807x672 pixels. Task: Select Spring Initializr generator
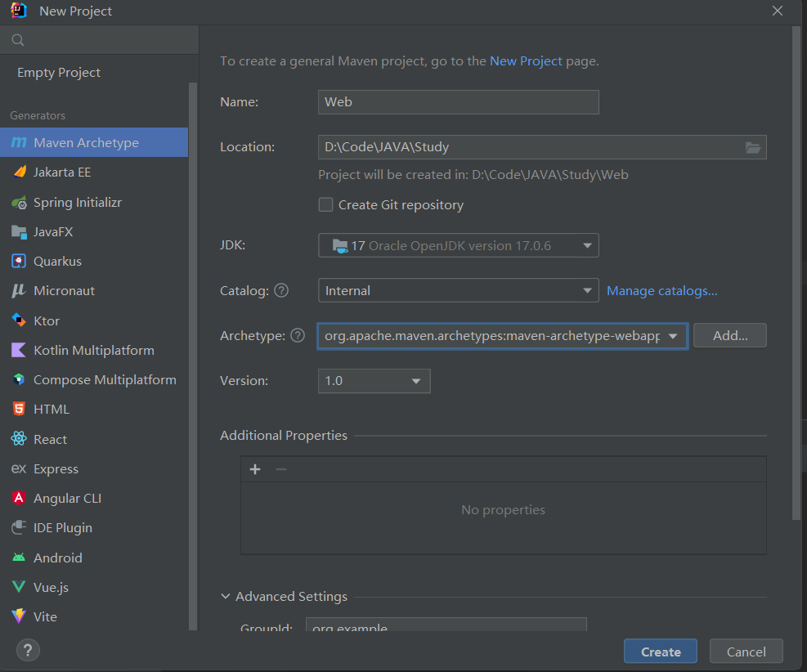click(x=94, y=202)
